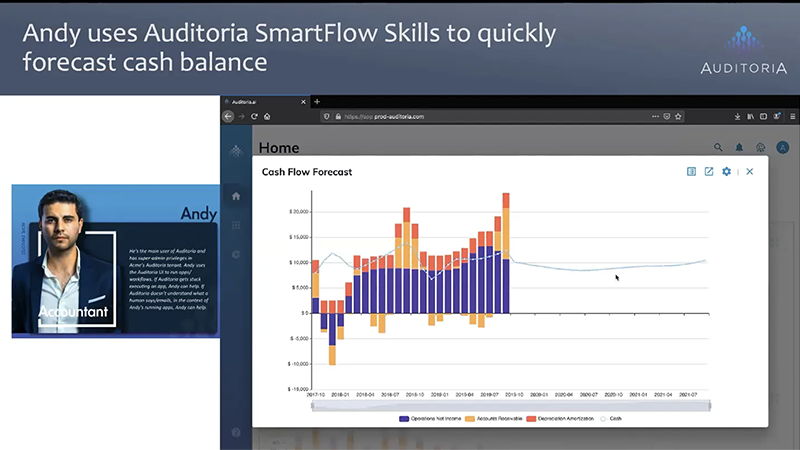Click the right handle of the chart range slider
Screen dimensions: 800x450
coord(709,406)
